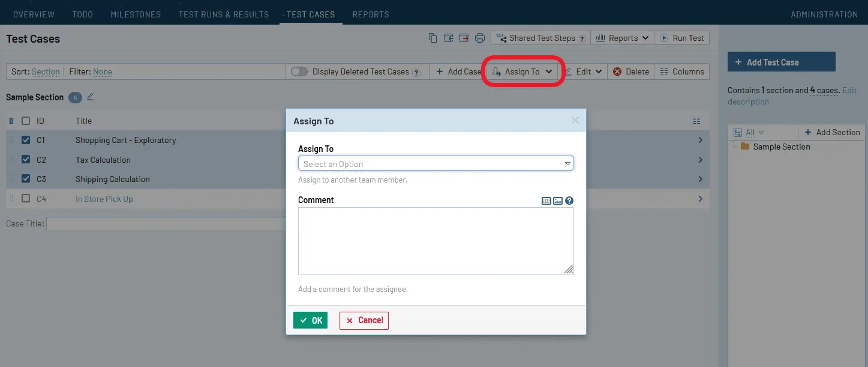
Task: Expand the Reports dropdown
Action: pyautogui.click(x=622, y=38)
